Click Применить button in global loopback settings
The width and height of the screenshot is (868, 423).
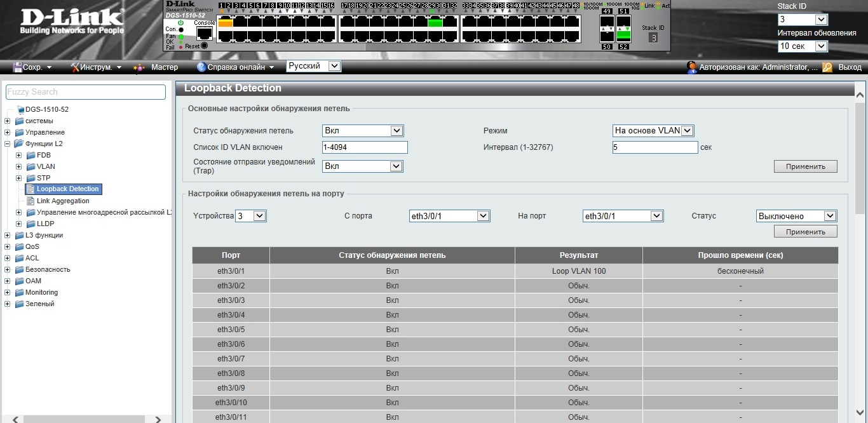805,166
